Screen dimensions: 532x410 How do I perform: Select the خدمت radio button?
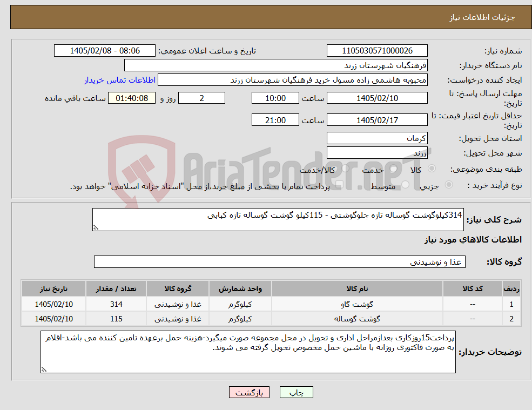click(x=394, y=169)
